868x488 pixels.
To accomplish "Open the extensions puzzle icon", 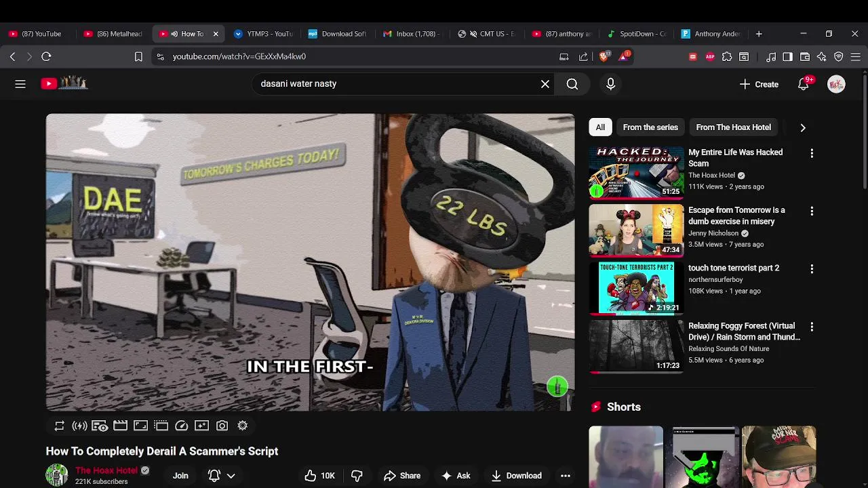I will pos(727,57).
